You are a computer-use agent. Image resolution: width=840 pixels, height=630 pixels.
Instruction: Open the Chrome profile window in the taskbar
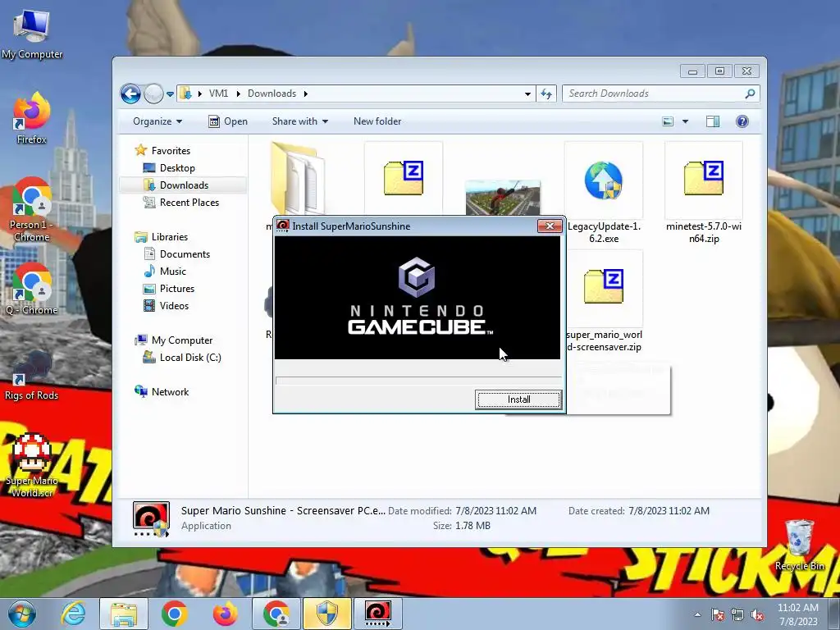pyautogui.click(x=276, y=614)
